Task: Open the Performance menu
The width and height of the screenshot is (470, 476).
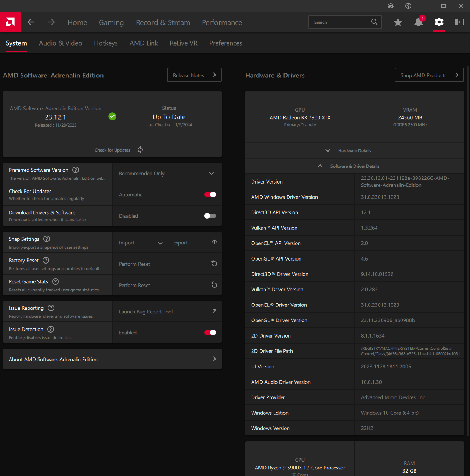Action: (x=222, y=22)
